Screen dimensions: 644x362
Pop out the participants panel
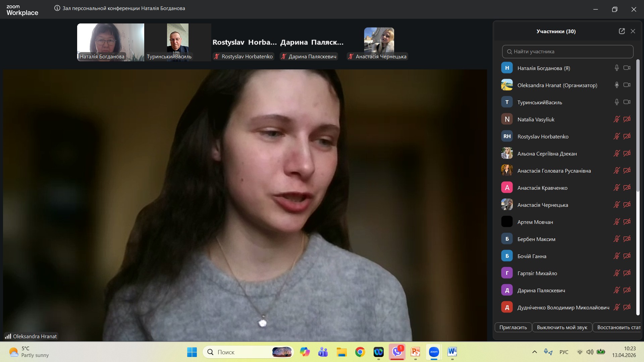click(622, 31)
